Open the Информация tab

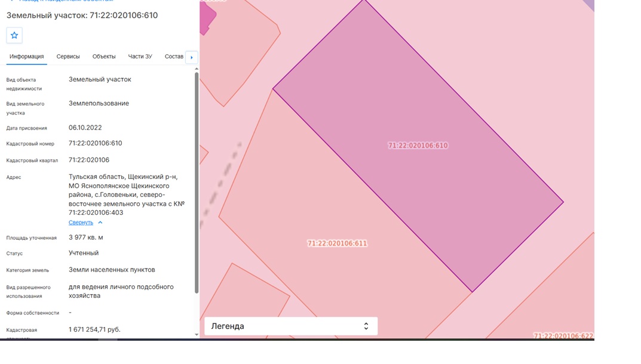click(x=26, y=56)
